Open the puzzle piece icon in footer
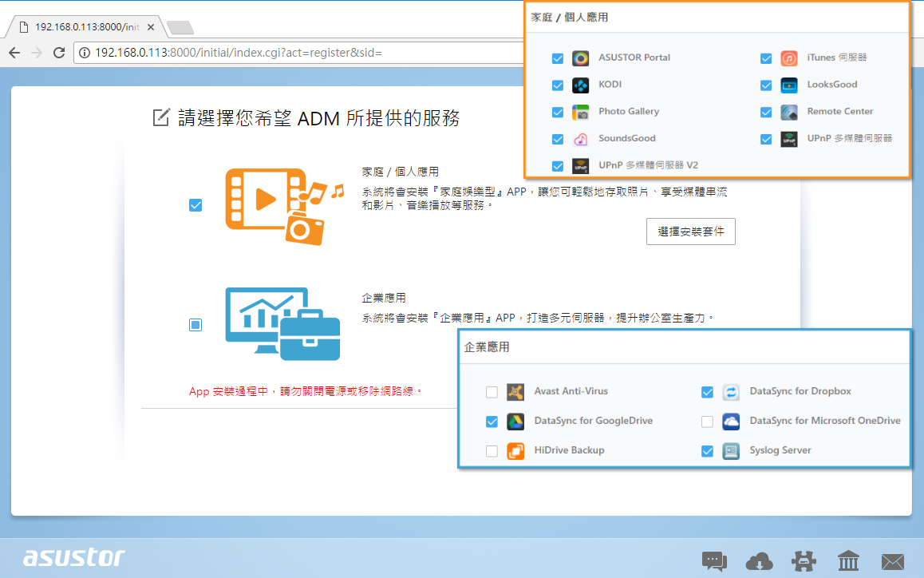This screenshot has height=578, width=924. coord(804,561)
